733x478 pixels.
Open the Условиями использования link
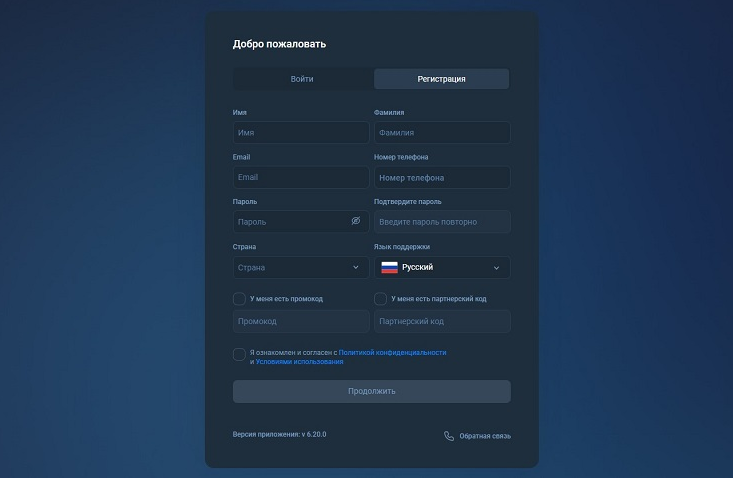[299, 362]
